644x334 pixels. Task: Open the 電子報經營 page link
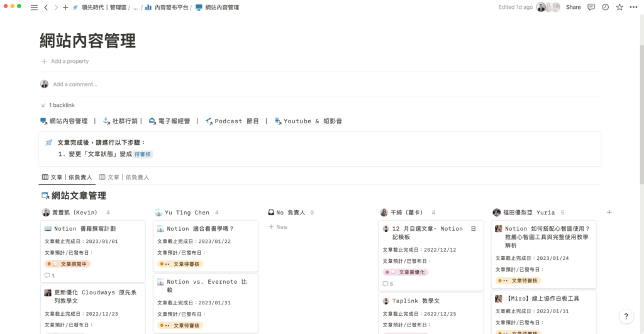(x=170, y=121)
